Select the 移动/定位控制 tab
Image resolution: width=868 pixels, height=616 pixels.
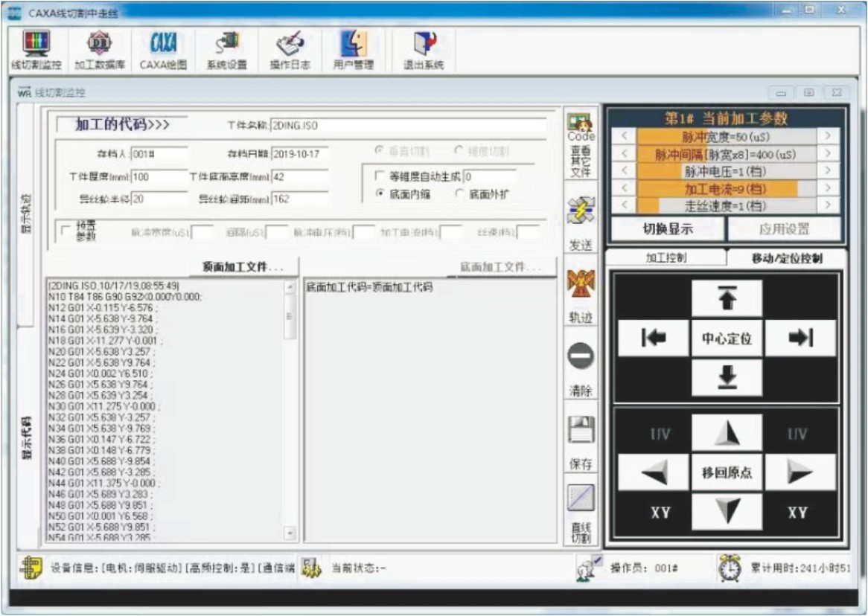[786, 257]
